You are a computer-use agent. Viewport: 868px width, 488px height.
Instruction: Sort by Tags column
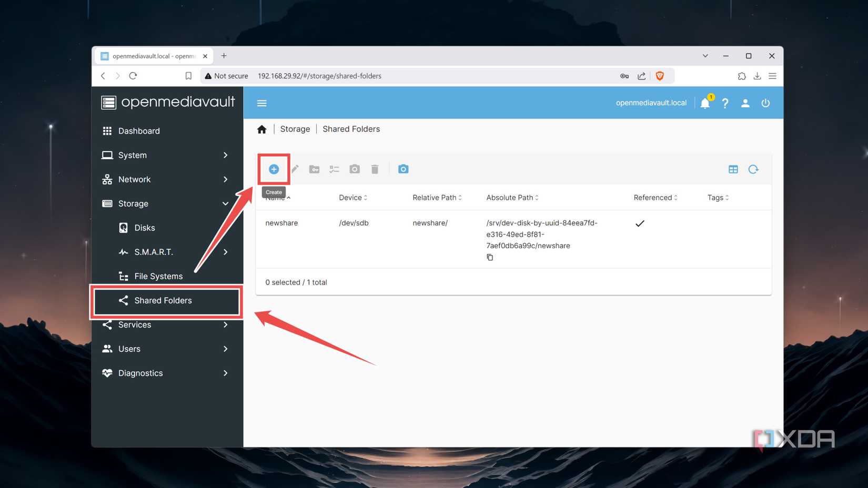click(718, 198)
